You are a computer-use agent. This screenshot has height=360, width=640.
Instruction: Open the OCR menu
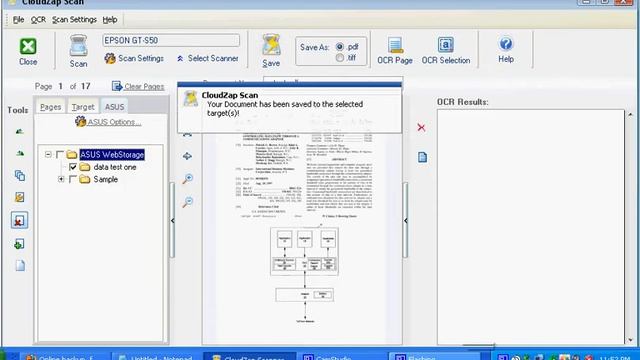[38, 20]
